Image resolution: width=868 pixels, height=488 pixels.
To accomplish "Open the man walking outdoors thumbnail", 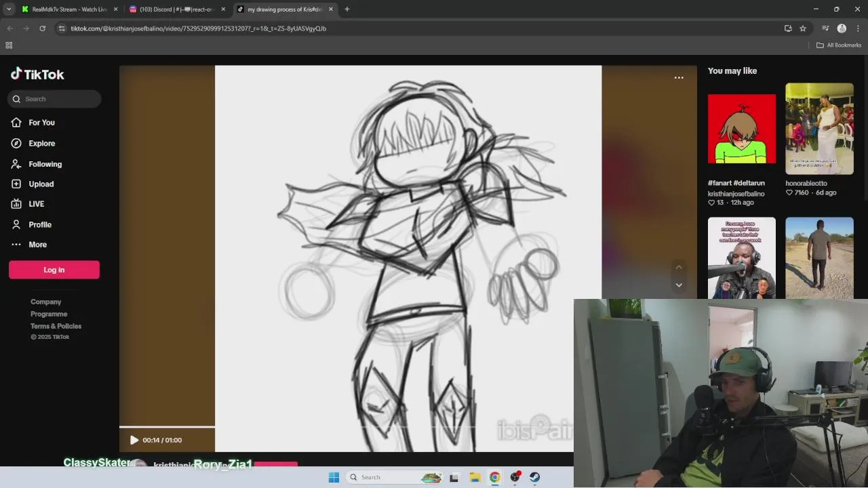I will coord(819,258).
